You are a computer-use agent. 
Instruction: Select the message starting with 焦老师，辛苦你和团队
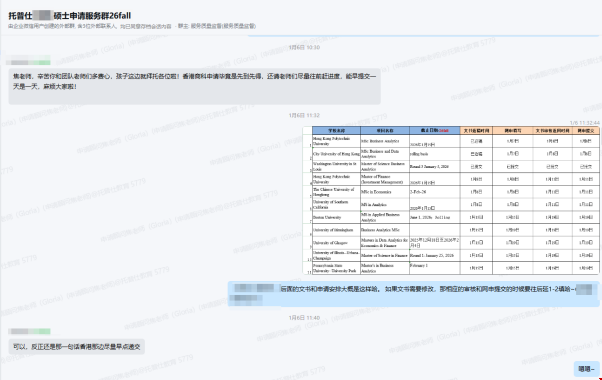click(x=194, y=86)
